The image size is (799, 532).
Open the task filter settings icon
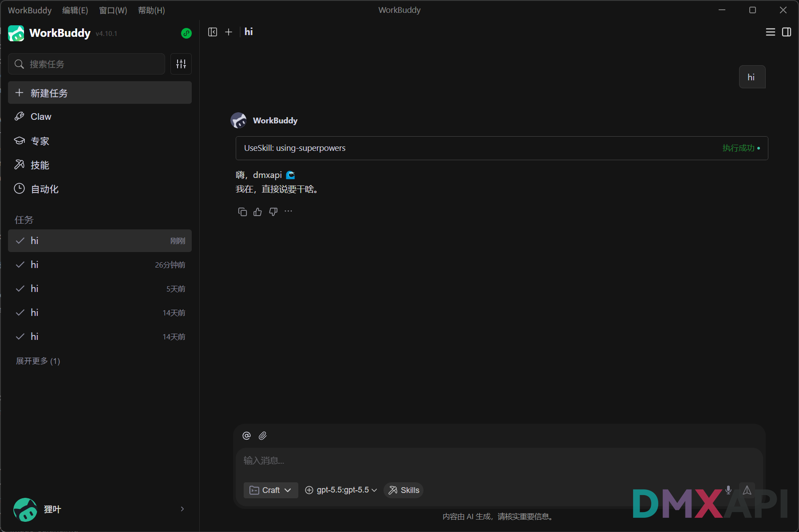coord(181,64)
